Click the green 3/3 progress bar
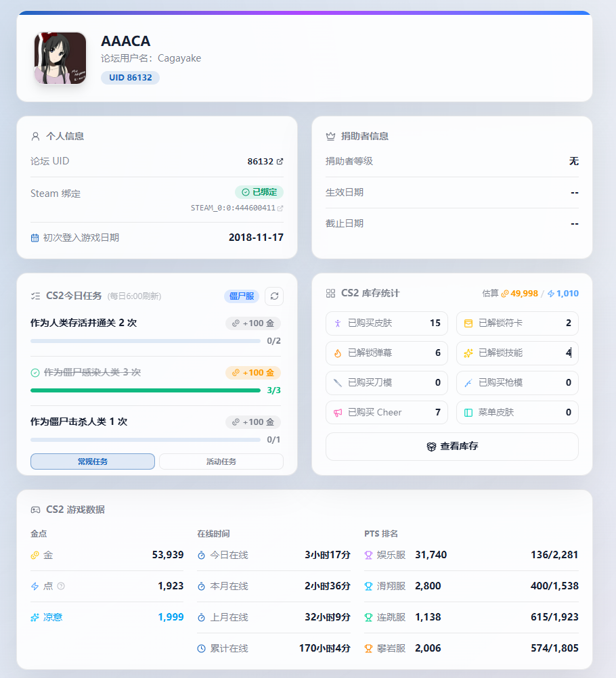616x678 pixels. pos(146,390)
